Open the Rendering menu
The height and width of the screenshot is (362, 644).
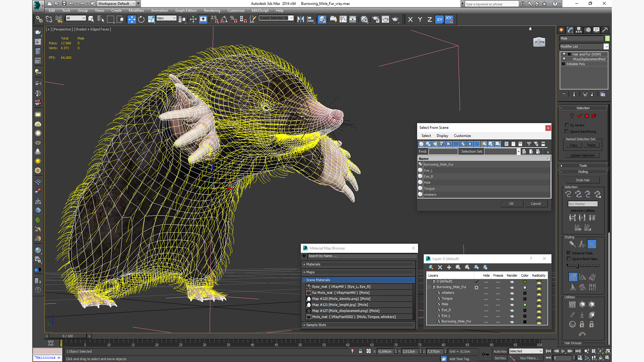coord(212,10)
